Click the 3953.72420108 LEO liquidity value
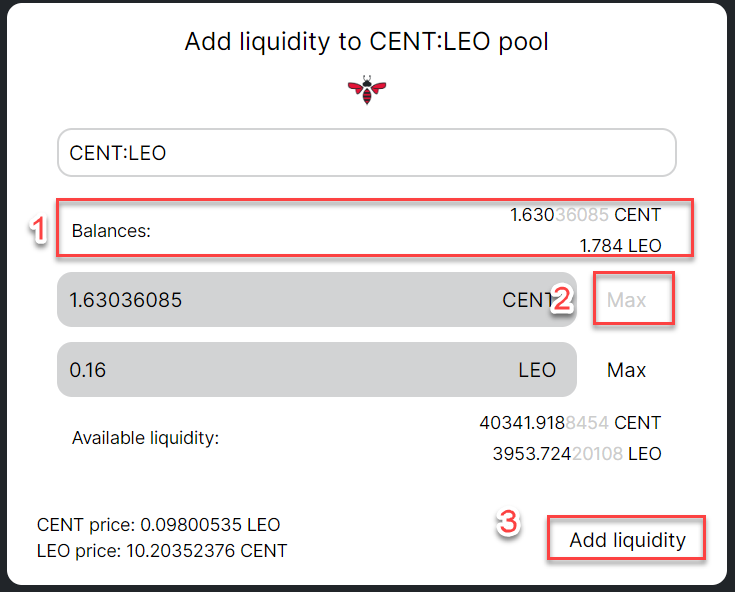The image size is (735, 592). (577, 454)
